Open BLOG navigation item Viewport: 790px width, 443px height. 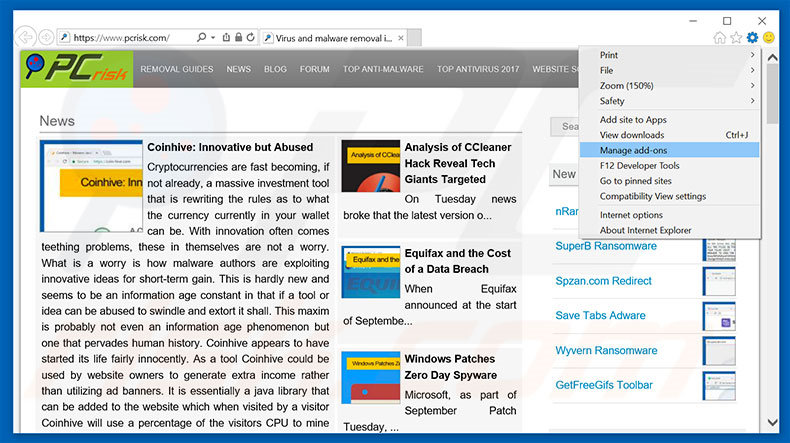tap(275, 69)
